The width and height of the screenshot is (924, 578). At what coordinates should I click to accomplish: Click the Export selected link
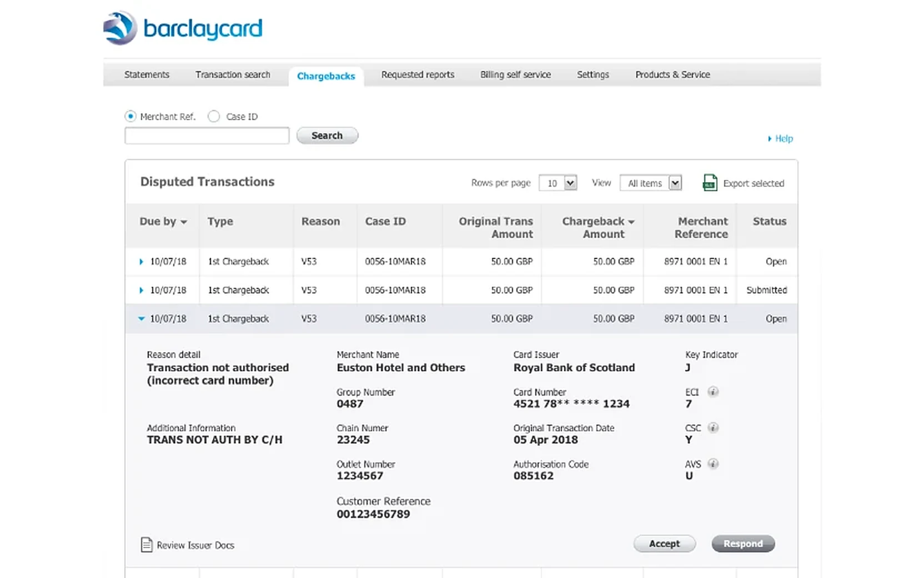(754, 183)
